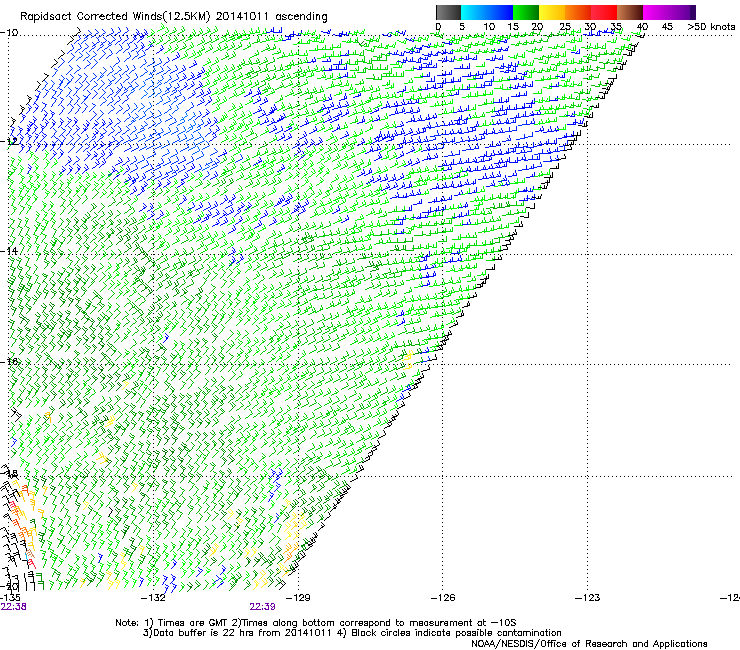This screenshot has width=740, height=650.
Task: Click the -16 latitude axis label
Action: coord(9,362)
